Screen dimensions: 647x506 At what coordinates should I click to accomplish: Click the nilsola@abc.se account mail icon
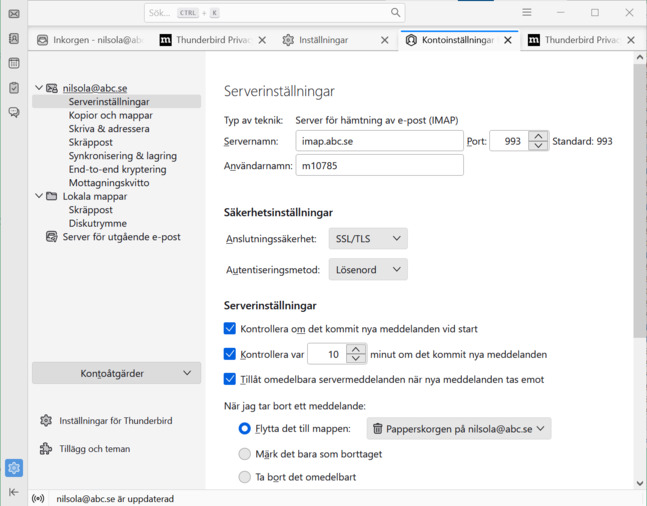coord(52,88)
